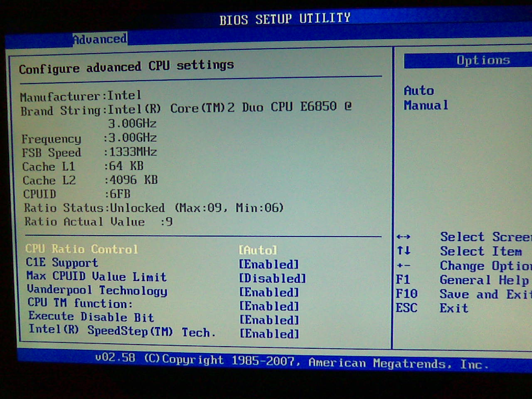Toggle Vanderpool Technology [Enabled] value
The width and height of the screenshot is (532, 399).
(x=269, y=292)
